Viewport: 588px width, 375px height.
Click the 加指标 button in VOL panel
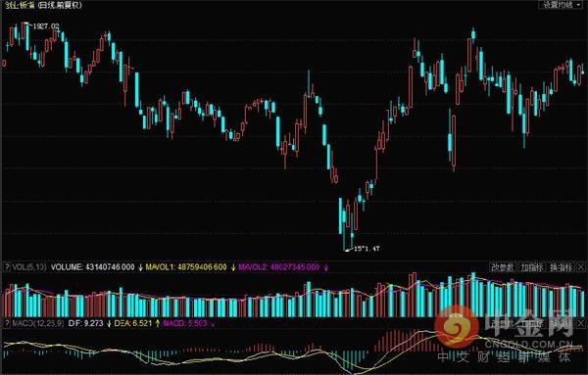[532, 267]
